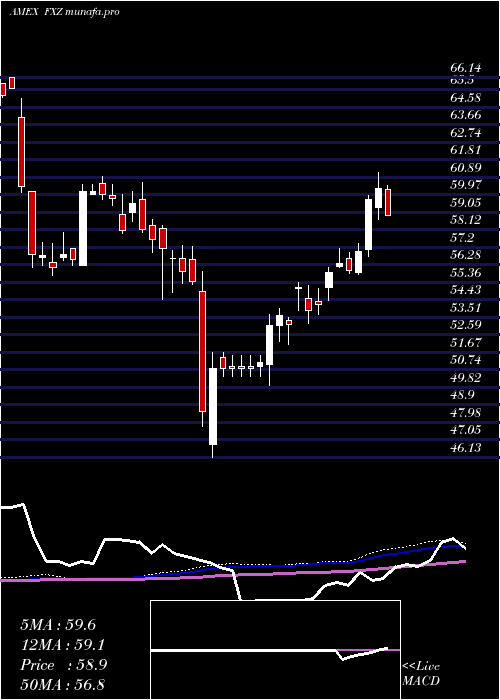Select the <<Live MACD label
500x700 pixels.
[x=421, y=674]
